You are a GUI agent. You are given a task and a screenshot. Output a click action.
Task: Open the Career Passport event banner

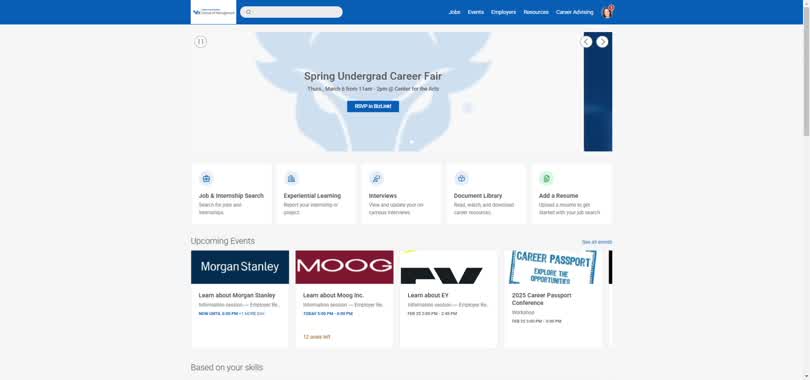[553, 267]
